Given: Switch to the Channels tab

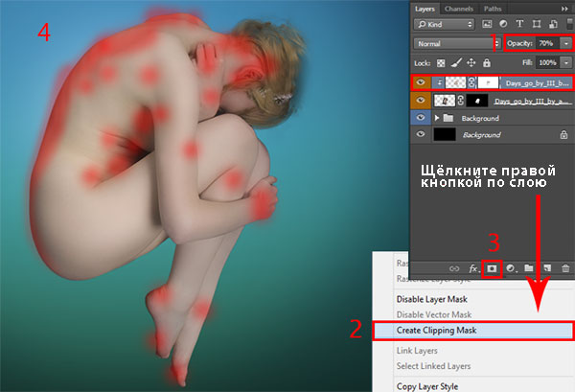Looking at the screenshot, I should point(459,9).
